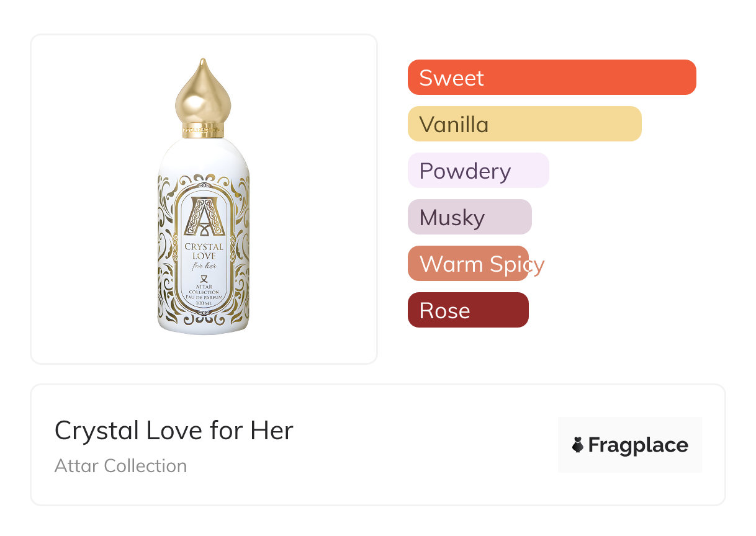Click 'EAU DE PARFUM' text on bottle

[x=204, y=297]
